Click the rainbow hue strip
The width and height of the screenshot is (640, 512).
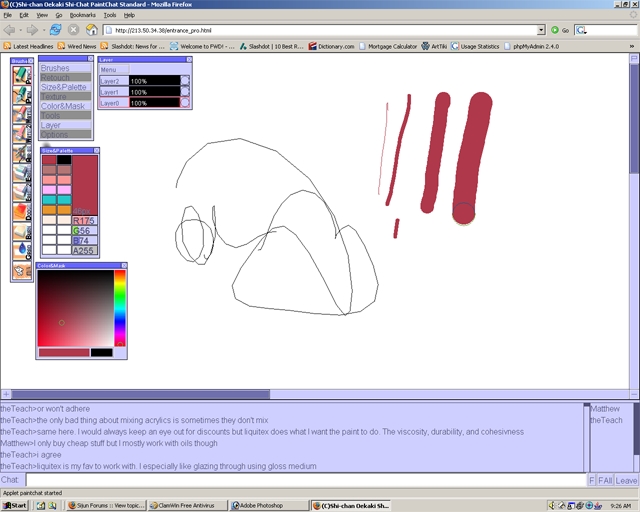point(120,308)
